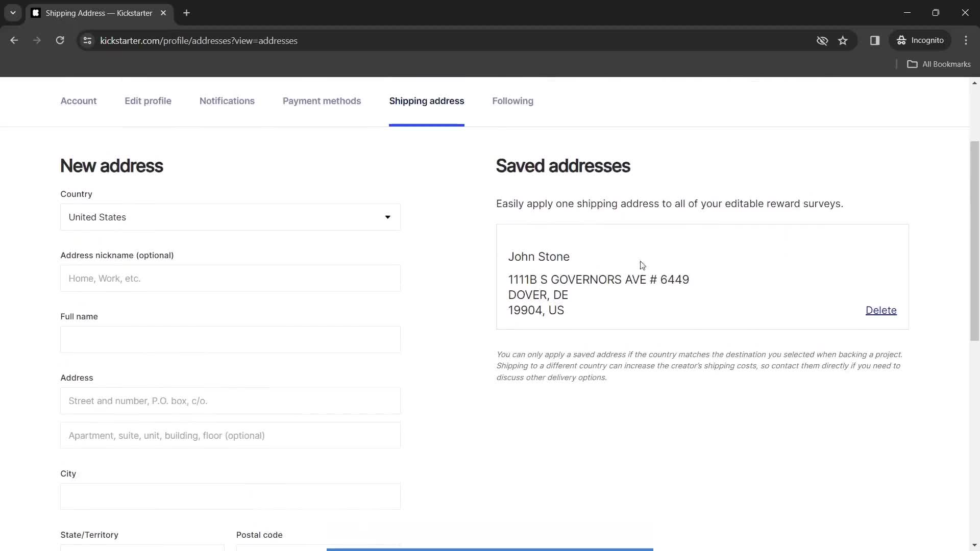980x551 pixels.
Task: Switch to the Account settings tab
Action: [x=79, y=101]
